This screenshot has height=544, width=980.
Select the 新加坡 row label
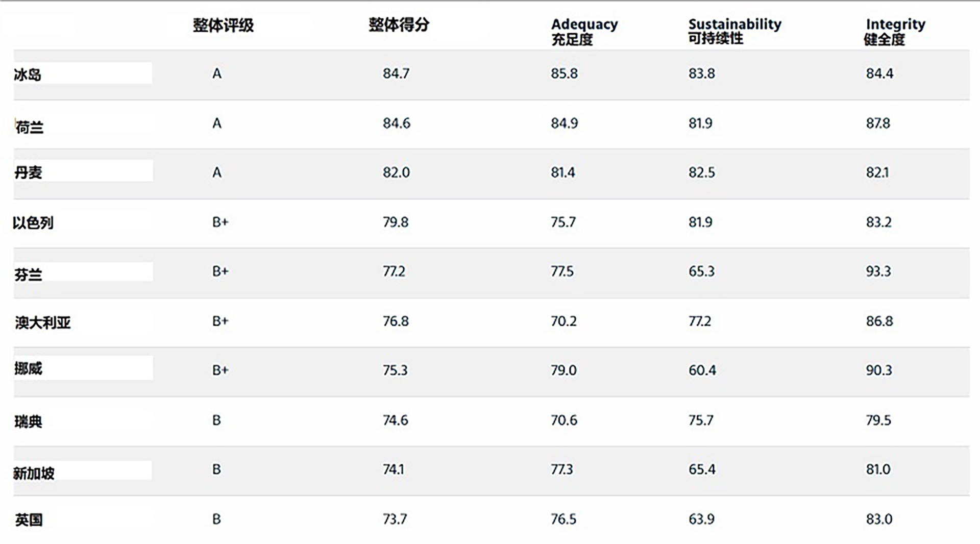(34, 473)
